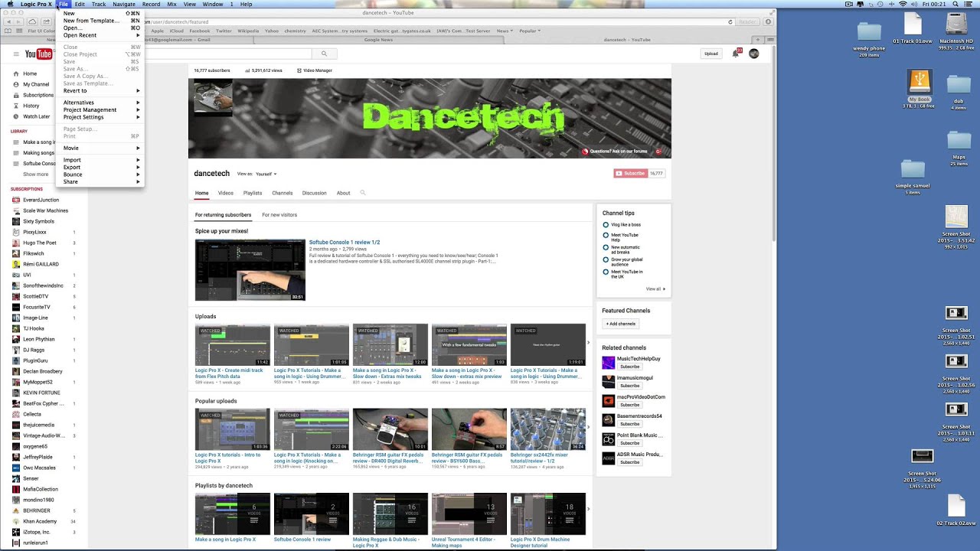
Task: Open 'Create midi track from Flex Pitch' thumbnail
Action: point(233,344)
